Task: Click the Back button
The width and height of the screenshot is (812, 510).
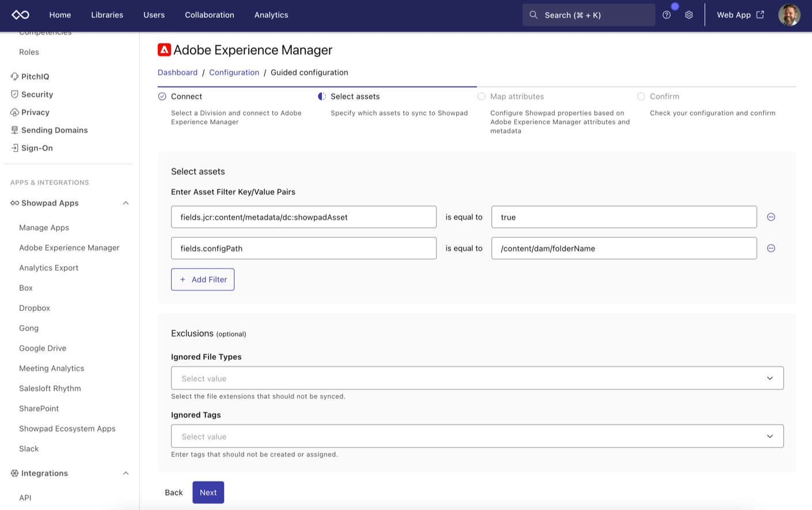Action: pos(173,493)
